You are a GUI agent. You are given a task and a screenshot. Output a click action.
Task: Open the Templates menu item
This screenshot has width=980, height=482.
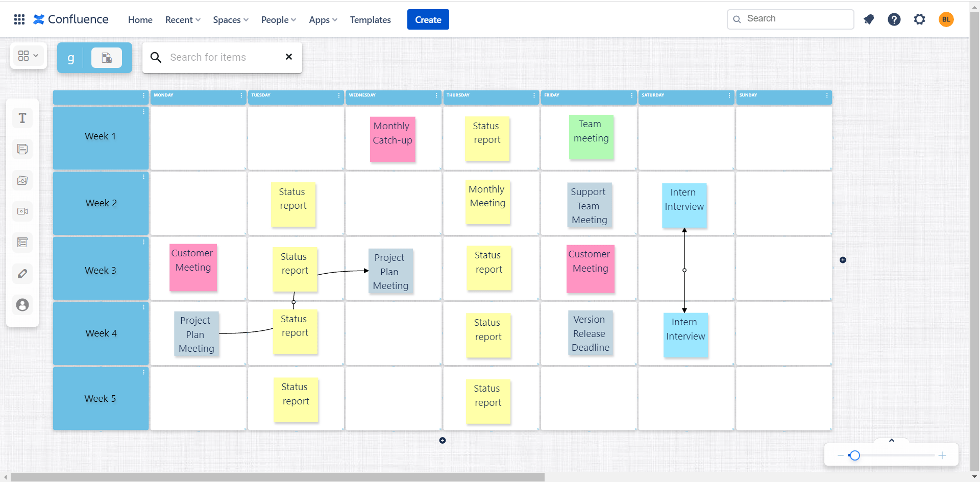click(x=371, y=20)
